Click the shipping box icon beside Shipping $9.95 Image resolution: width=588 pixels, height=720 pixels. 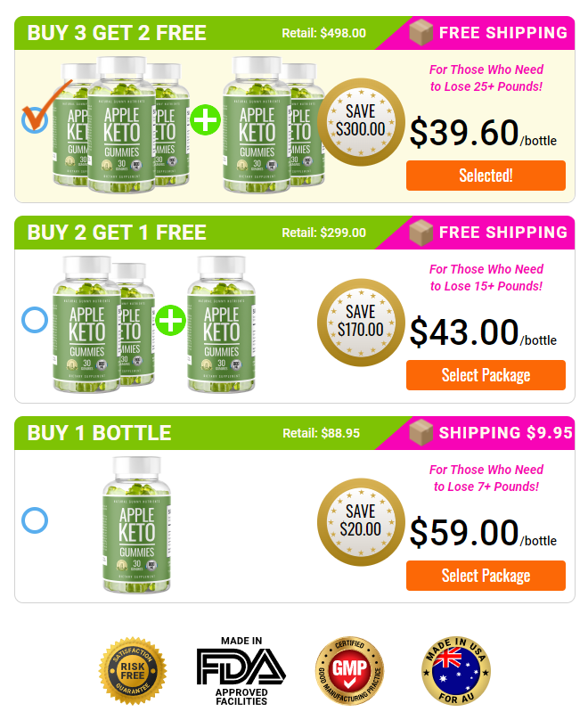pos(421,432)
